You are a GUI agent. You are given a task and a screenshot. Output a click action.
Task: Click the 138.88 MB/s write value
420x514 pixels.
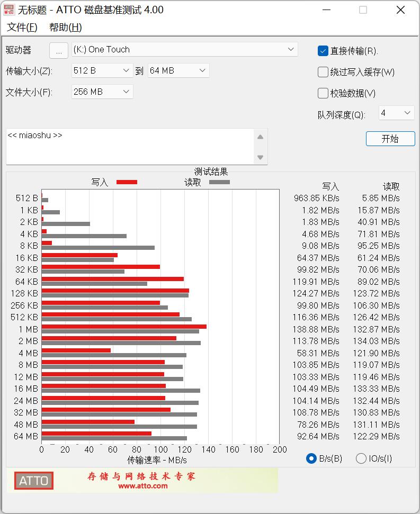[316, 329]
